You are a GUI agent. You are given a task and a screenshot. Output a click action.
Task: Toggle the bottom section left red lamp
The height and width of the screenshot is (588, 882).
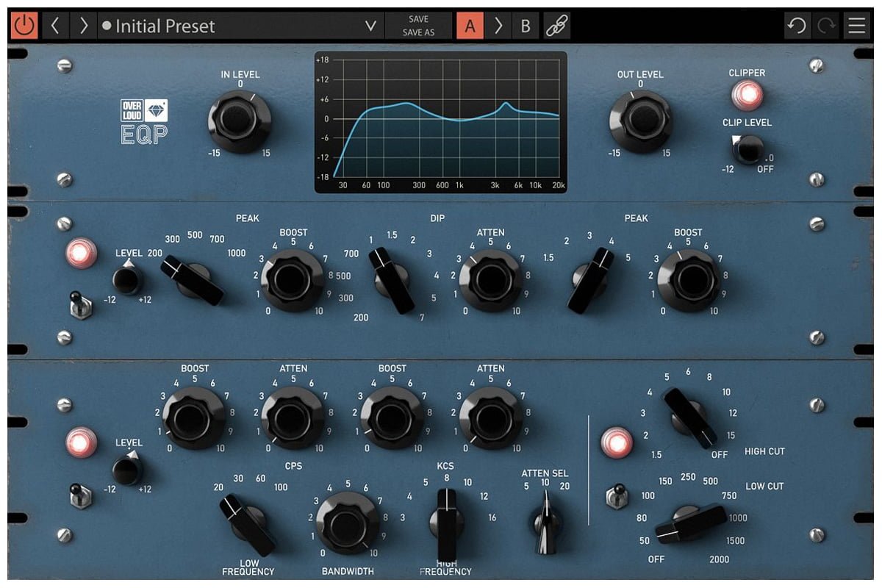pyautogui.click(x=81, y=442)
